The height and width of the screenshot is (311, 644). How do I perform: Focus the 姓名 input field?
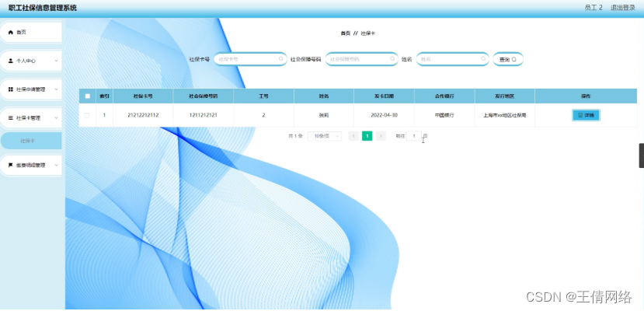[x=453, y=59]
